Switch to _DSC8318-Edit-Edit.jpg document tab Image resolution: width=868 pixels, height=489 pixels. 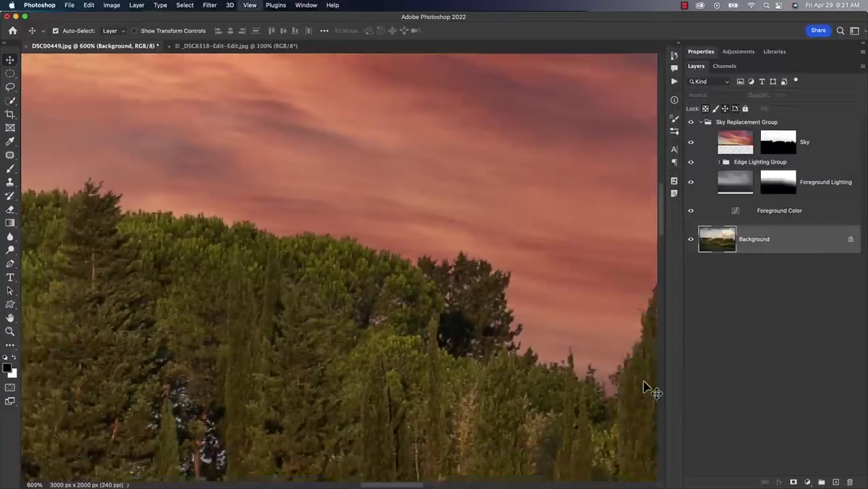pyautogui.click(x=241, y=46)
